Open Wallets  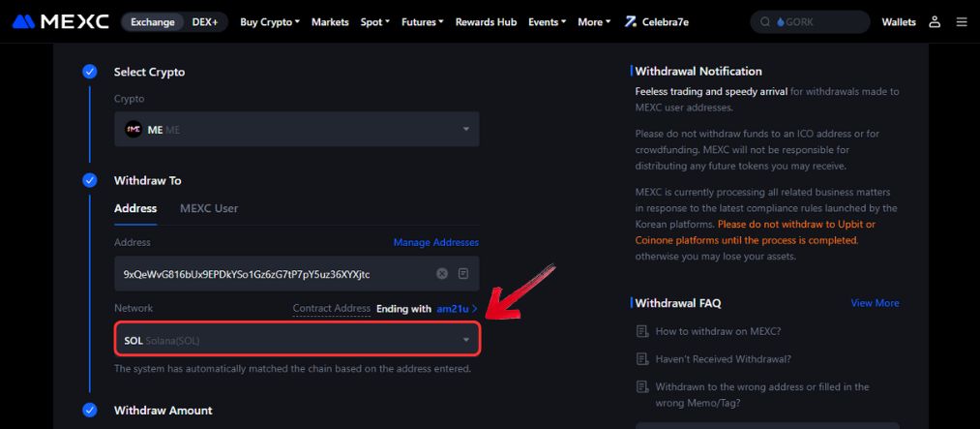[x=899, y=22]
